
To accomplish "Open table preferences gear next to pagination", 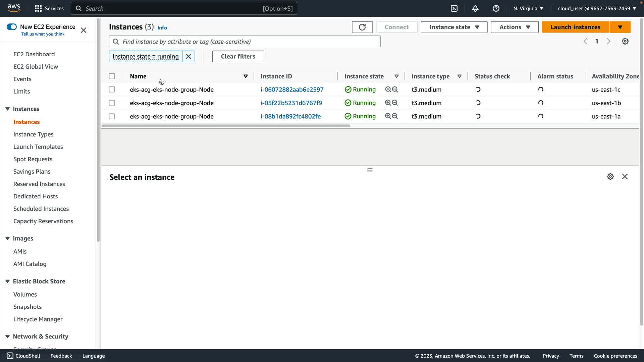I will (x=625, y=42).
